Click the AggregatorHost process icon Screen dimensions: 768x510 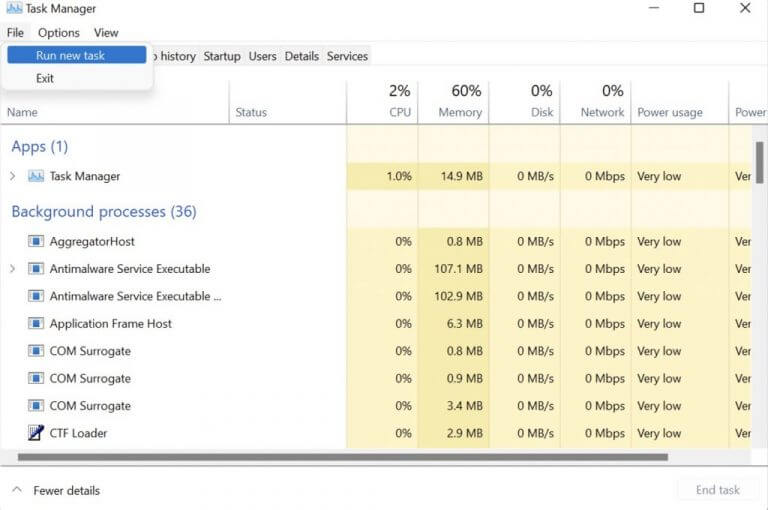[36, 241]
